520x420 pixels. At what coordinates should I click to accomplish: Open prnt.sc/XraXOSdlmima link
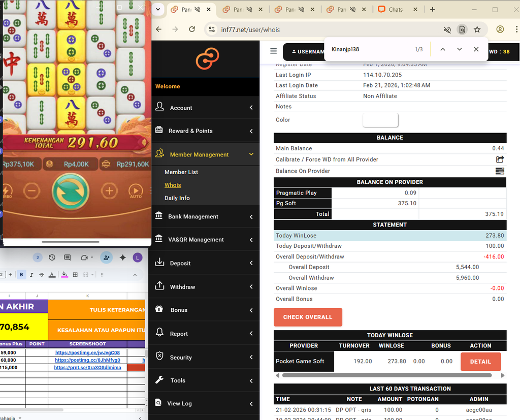pyautogui.click(x=87, y=367)
